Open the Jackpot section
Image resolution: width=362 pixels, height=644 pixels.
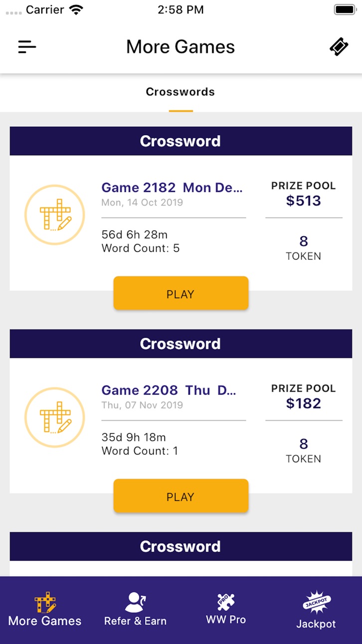(316, 610)
